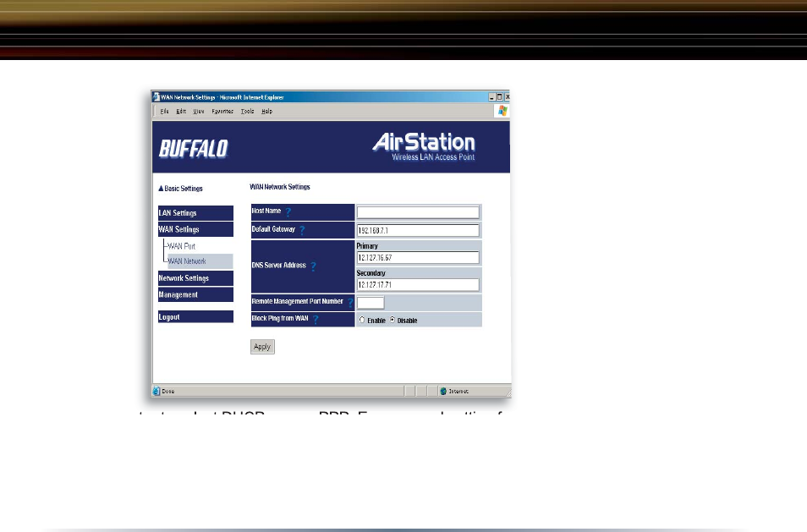Image resolution: width=807 pixels, height=532 pixels.
Task: Maximize the Internet Explorer window
Action: (499, 96)
